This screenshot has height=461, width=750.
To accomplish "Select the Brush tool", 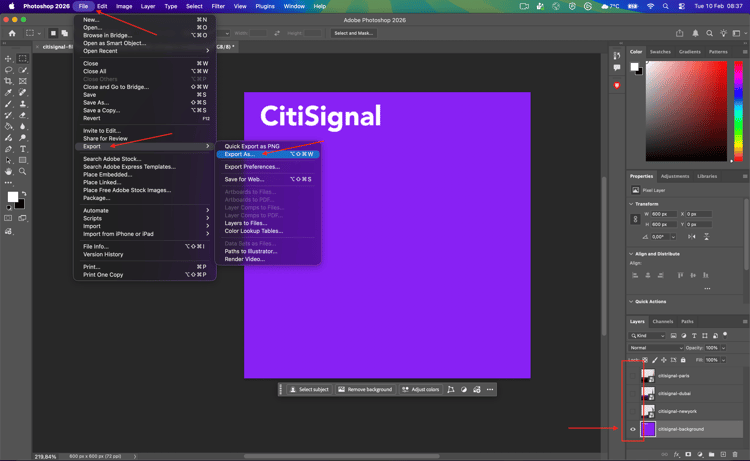I will [8, 104].
